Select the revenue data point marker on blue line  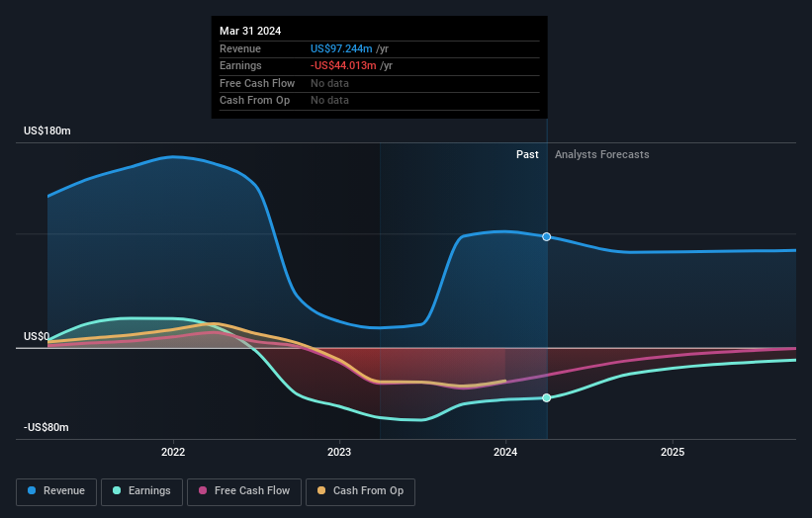click(546, 237)
